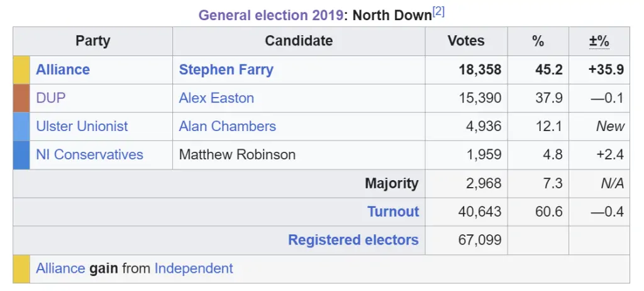
Task: Open the NI Conservatives link
Action: point(89,154)
